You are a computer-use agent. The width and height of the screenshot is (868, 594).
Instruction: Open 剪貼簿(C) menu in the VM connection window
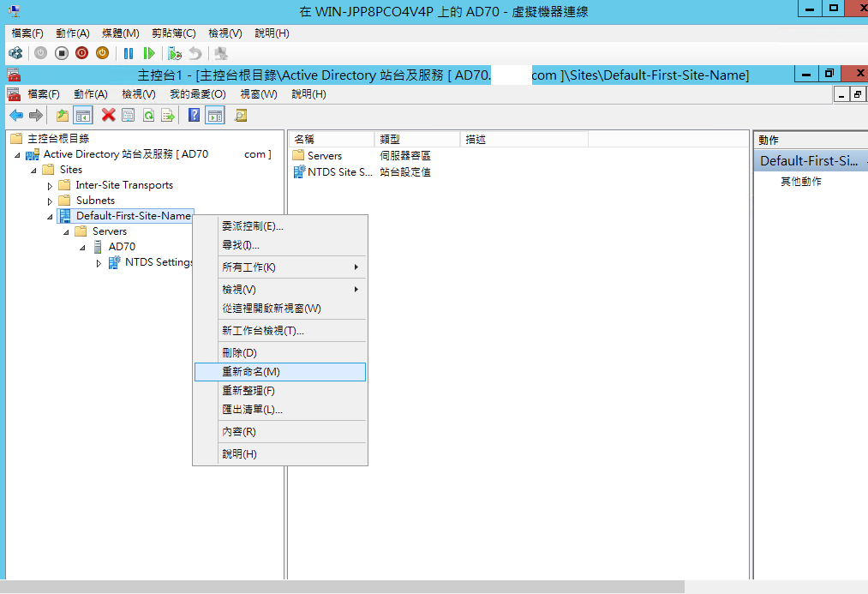[x=174, y=33]
